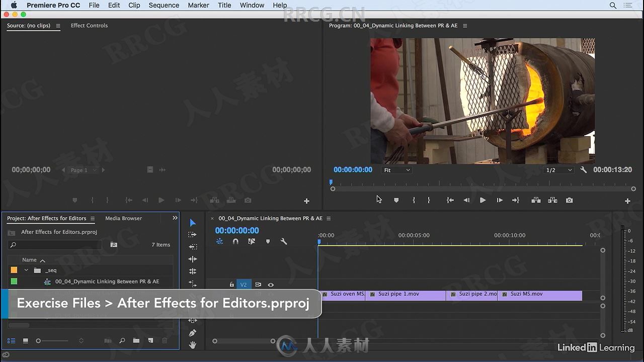The width and height of the screenshot is (644, 362).
Task: Select 00_04_Dynamic Linking sequence in Project panel
Action: [x=107, y=282]
